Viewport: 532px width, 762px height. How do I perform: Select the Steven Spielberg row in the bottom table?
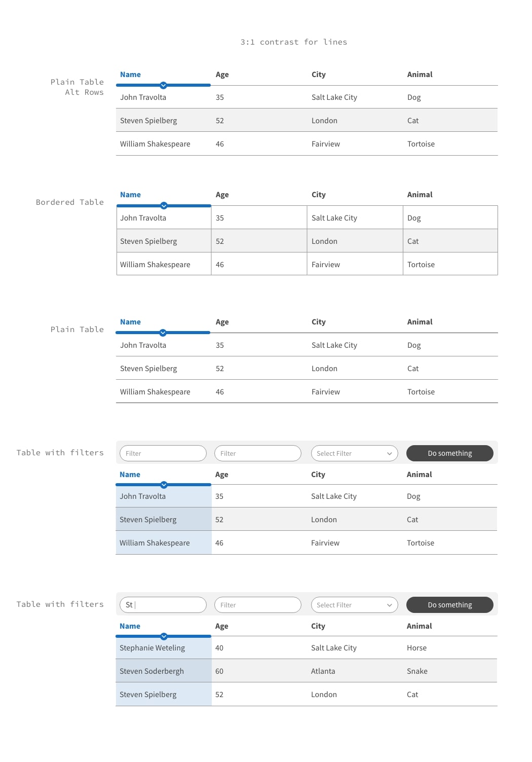point(148,694)
